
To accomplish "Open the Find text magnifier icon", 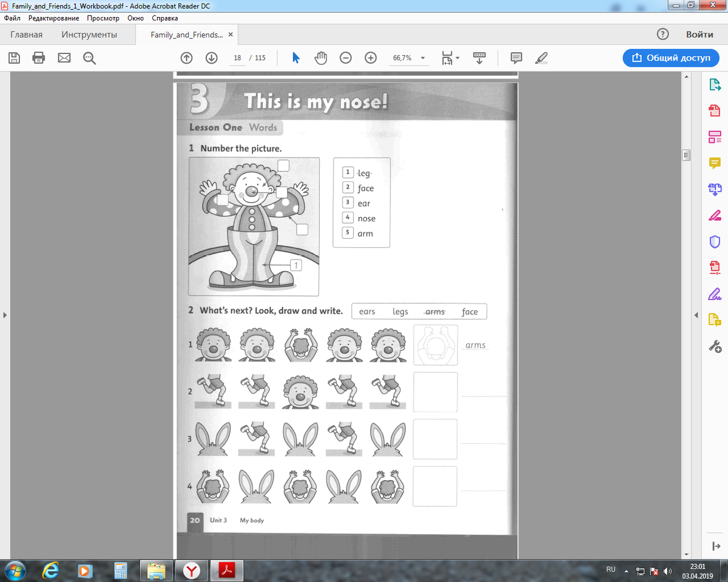I will (89, 58).
